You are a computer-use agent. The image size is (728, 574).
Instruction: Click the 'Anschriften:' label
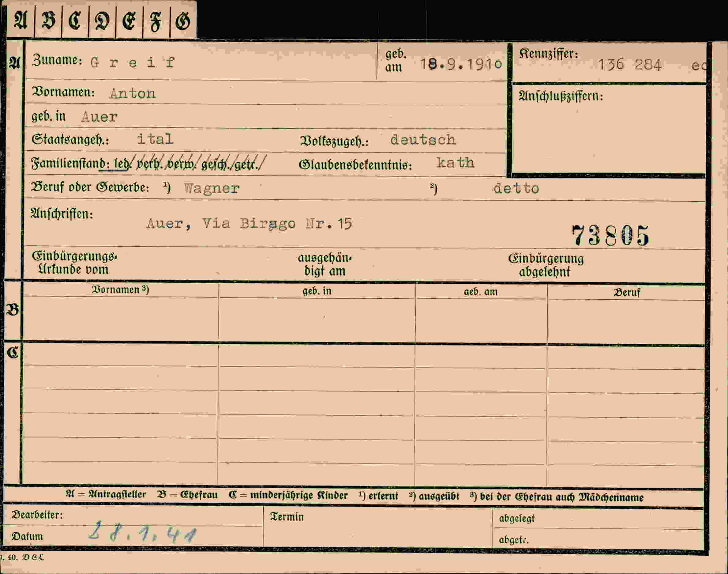tap(62, 214)
